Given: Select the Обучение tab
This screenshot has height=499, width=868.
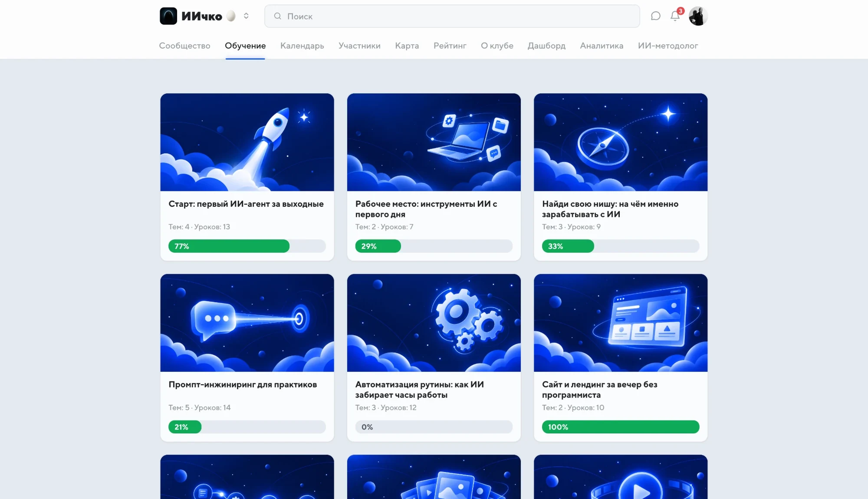Looking at the screenshot, I should (245, 46).
